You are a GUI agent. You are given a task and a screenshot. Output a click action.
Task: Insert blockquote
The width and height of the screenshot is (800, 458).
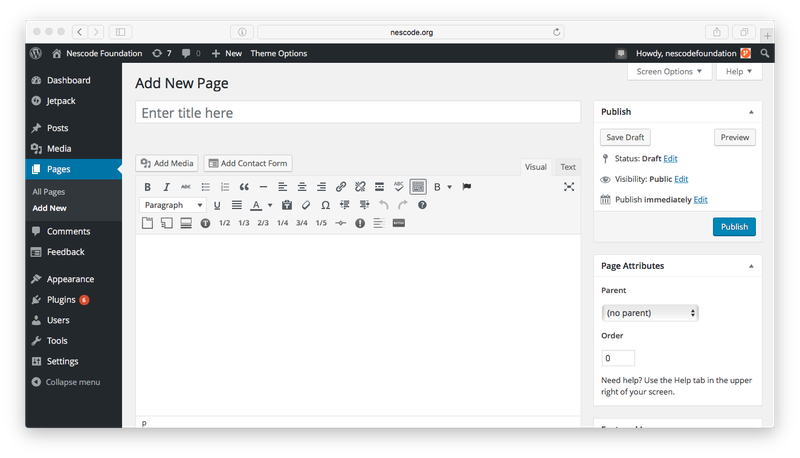click(x=244, y=187)
